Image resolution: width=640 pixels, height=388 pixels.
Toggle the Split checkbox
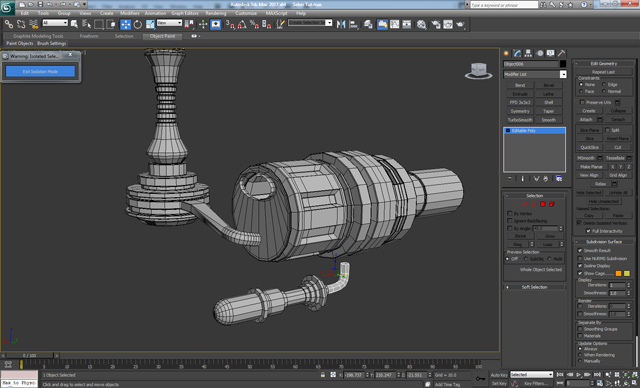pyautogui.click(x=608, y=130)
